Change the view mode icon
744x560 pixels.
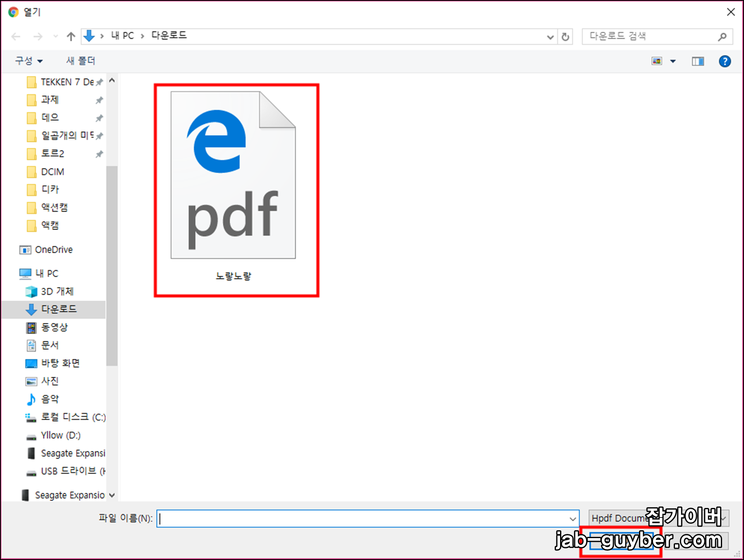pyautogui.click(x=657, y=61)
